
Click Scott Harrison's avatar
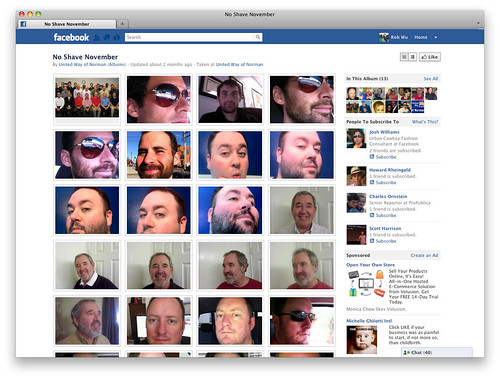356,235
